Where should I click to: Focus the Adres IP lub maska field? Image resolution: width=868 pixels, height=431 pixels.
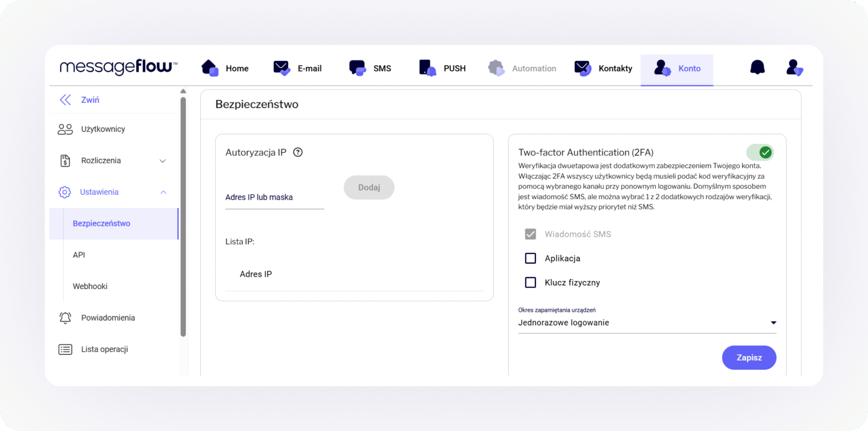[274, 198]
